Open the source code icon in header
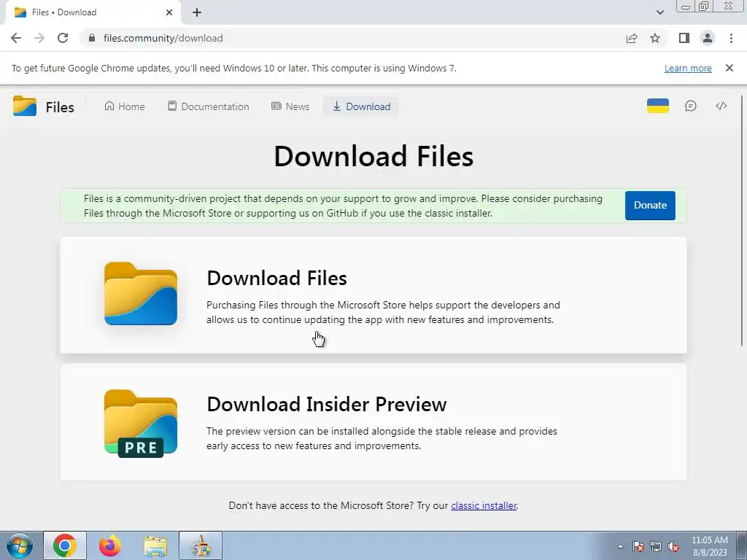Viewport: 747px width, 560px height. tap(721, 106)
